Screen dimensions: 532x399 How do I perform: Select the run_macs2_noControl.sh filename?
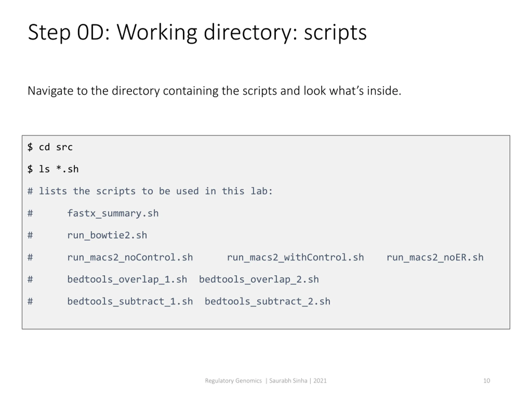(130, 257)
